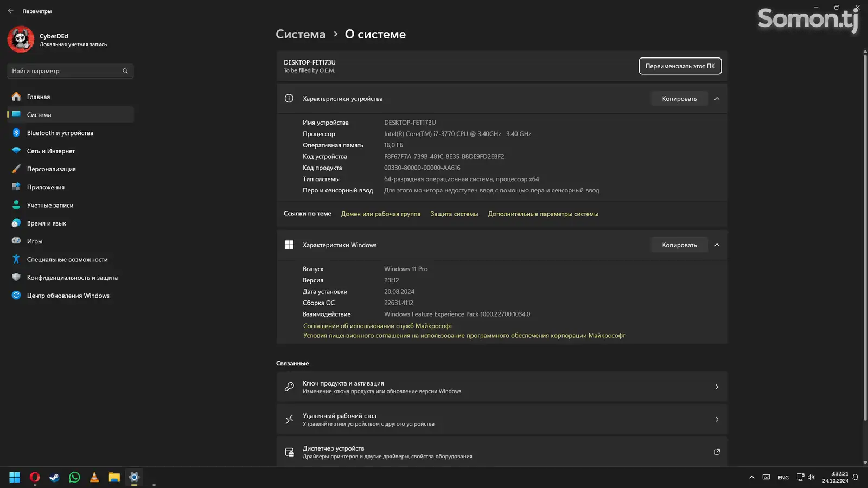Viewport: 868px width, 488px height.
Task: Click the back arrow in Settings
Action: [x=10, y=11]
